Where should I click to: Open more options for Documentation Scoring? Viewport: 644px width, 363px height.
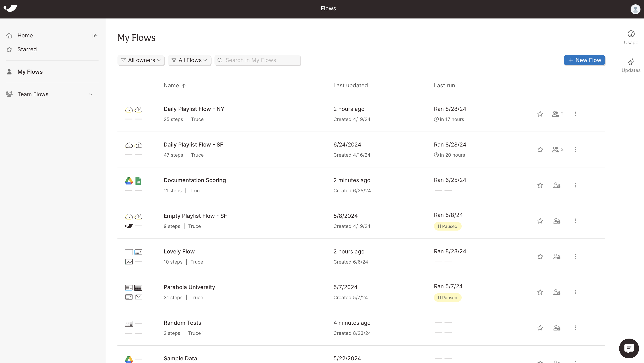(575, 185)
